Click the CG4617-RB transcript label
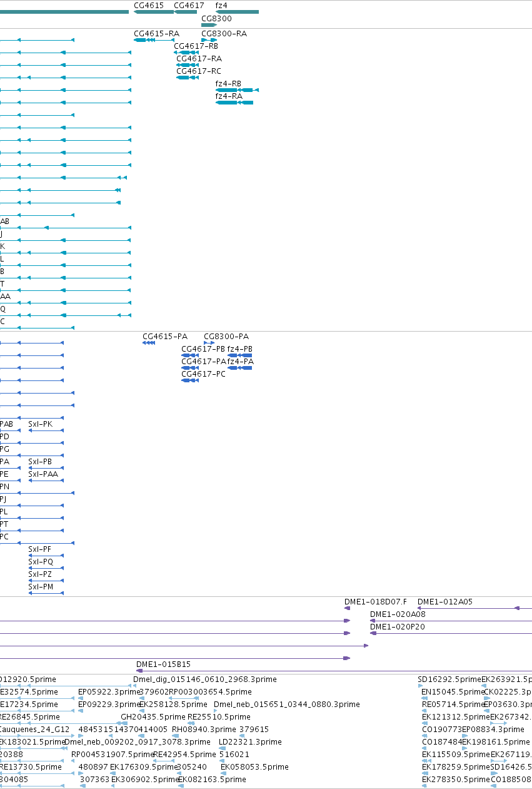This screenshot has height=789, width=532. pyautogui.click(x=196, y=46)
